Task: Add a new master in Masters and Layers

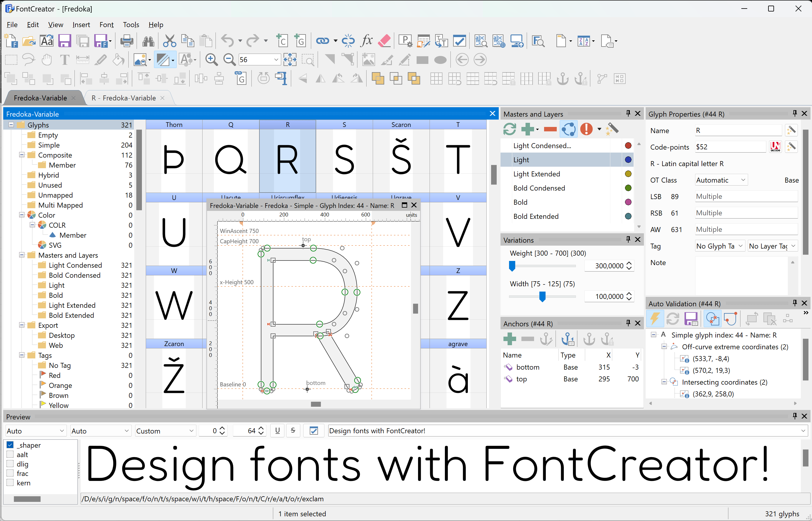Action: [x=528, y=129]
